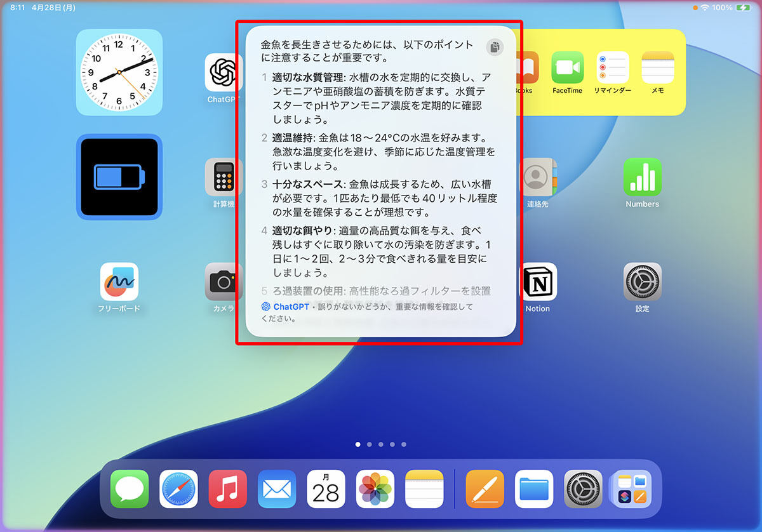
Task: Tap the 金魚を長生きさせるためには intro text
Action: coord(368,51)
